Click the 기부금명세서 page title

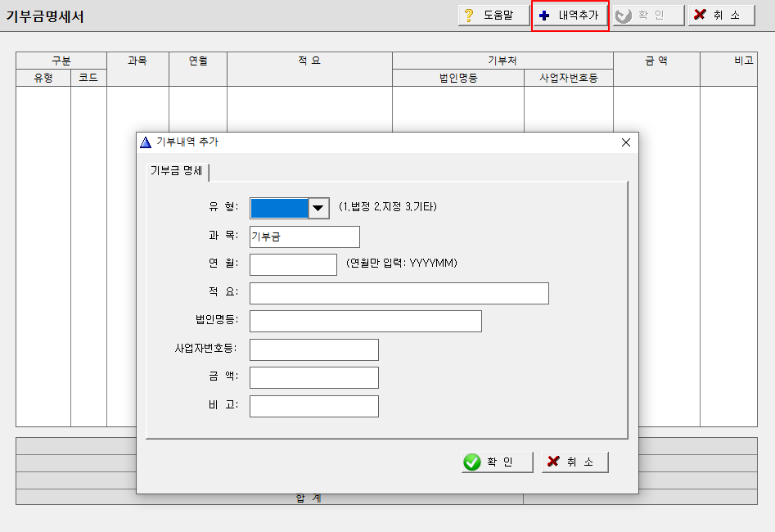(x=44, y=17)
